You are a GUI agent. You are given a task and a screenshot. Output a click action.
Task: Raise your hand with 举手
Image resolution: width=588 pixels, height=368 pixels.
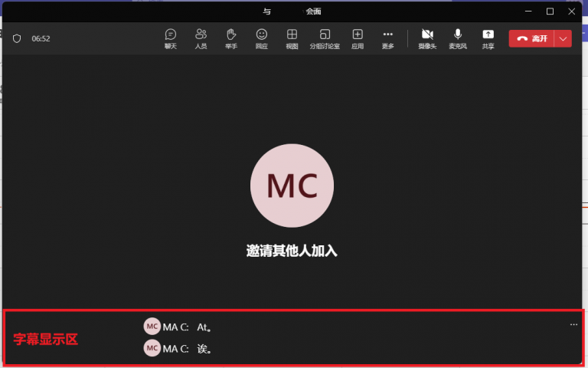pyautogui.click(x=231, y=38)
